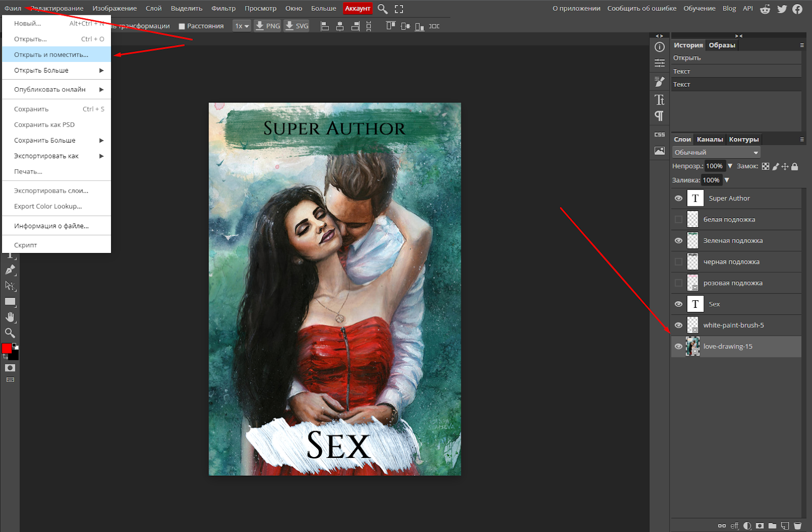Open CSS panel icon

pyautogui.click(x=659, y=134)
